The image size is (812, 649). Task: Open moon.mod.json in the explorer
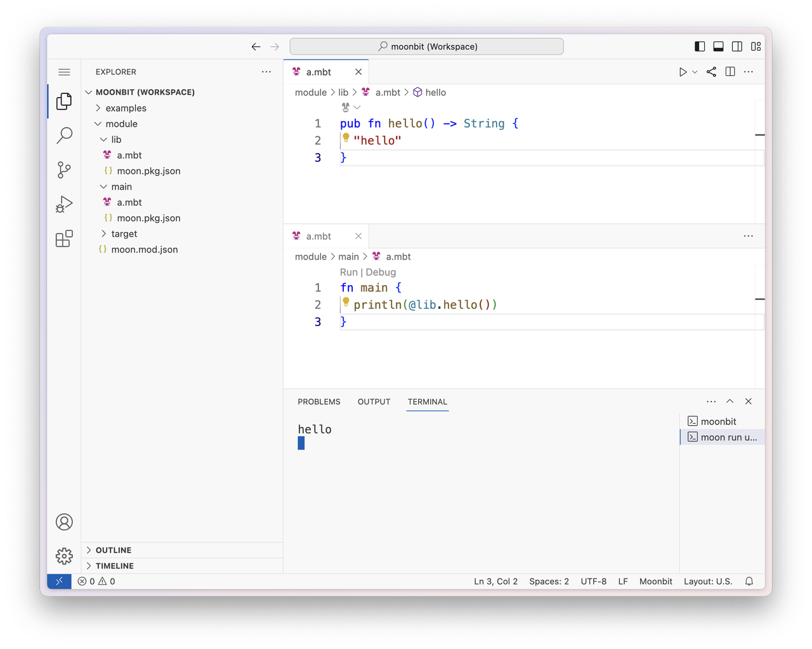[x=144, y=249]
